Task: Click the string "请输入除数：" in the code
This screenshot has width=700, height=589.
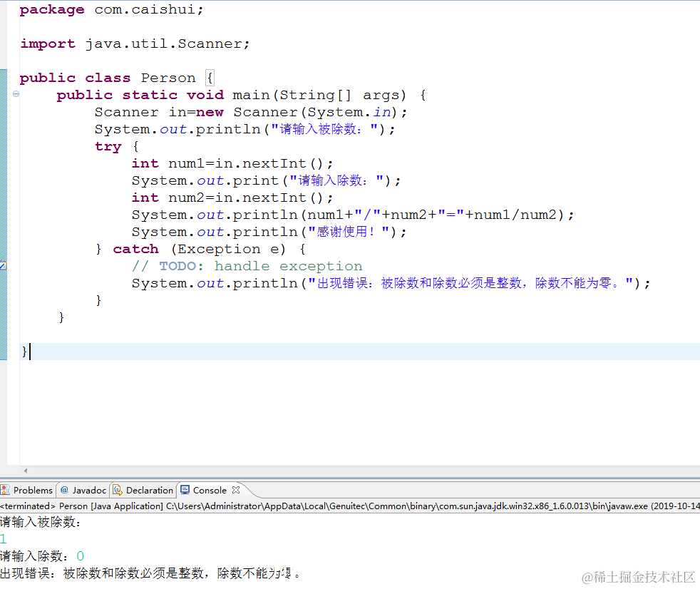Action: 336,181
